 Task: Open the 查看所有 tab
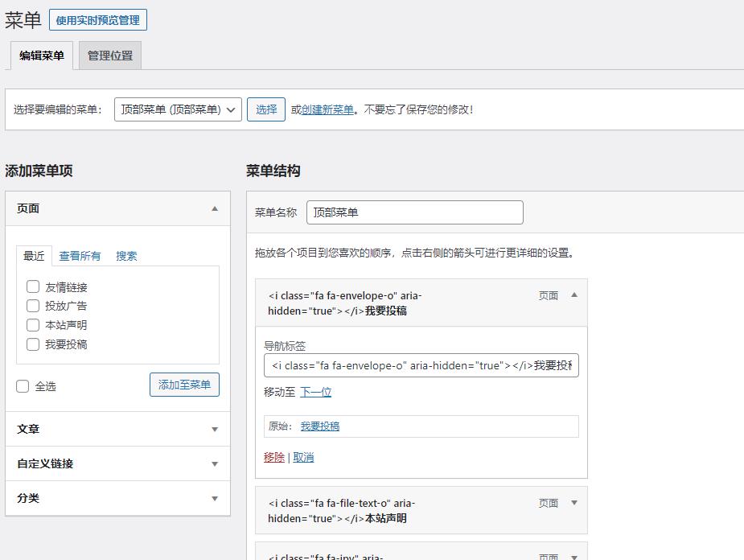point(80,256)
